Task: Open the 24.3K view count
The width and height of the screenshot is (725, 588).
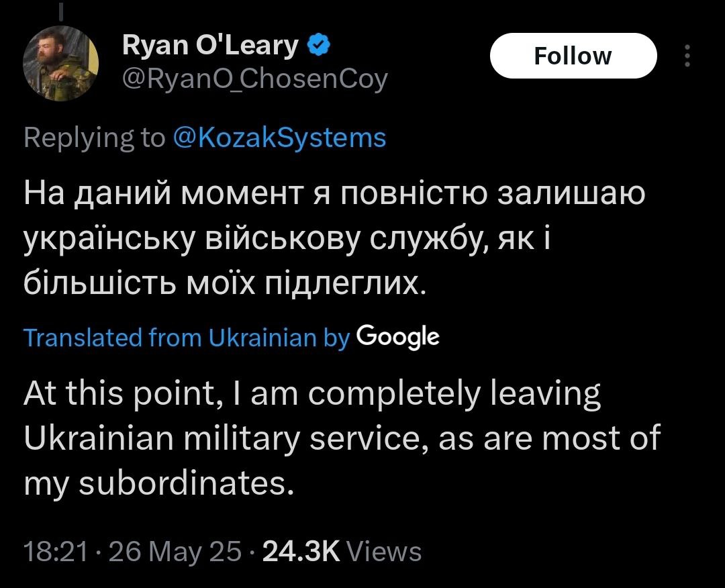Action: click(302, 551)
